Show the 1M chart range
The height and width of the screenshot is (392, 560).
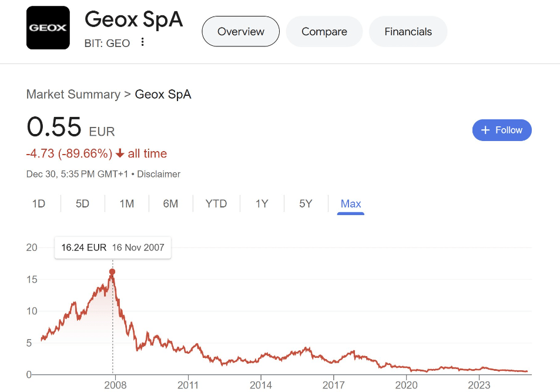(127, 204)
